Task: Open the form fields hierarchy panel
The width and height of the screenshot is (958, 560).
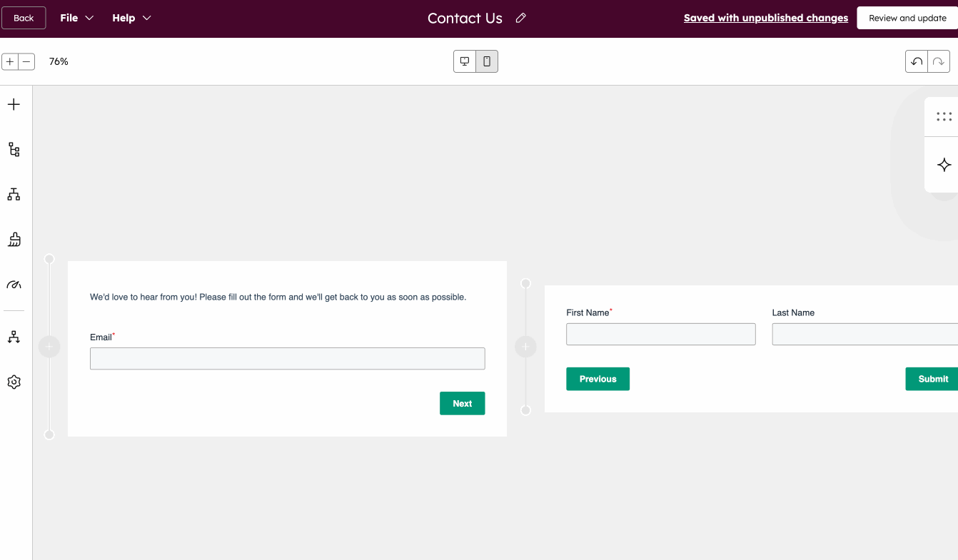Action: (x=14, y=149)
